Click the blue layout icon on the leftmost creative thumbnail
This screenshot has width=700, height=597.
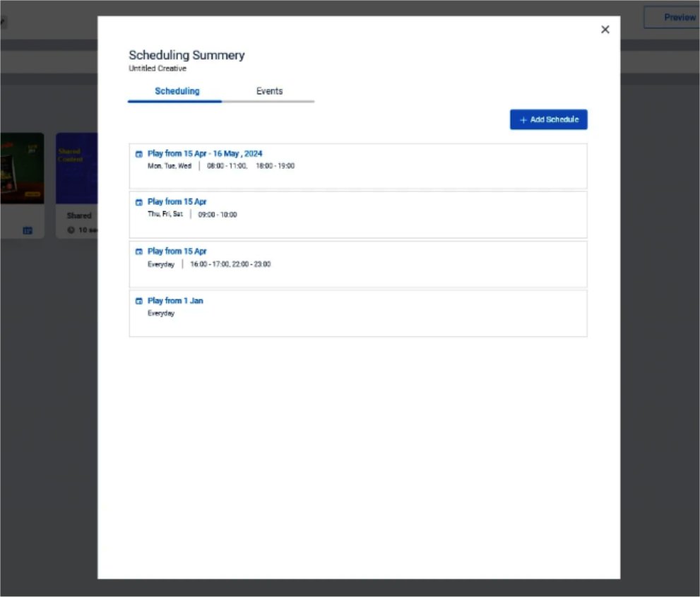28,230
